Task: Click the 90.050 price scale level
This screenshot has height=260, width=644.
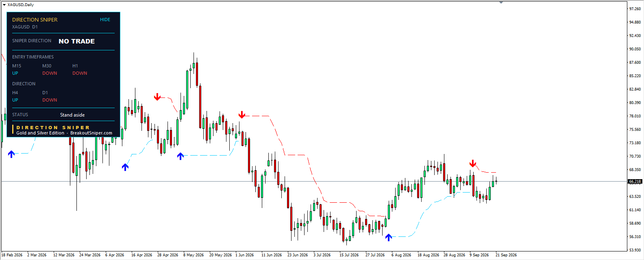Action: pyautogui.click(x=635, y=49)
